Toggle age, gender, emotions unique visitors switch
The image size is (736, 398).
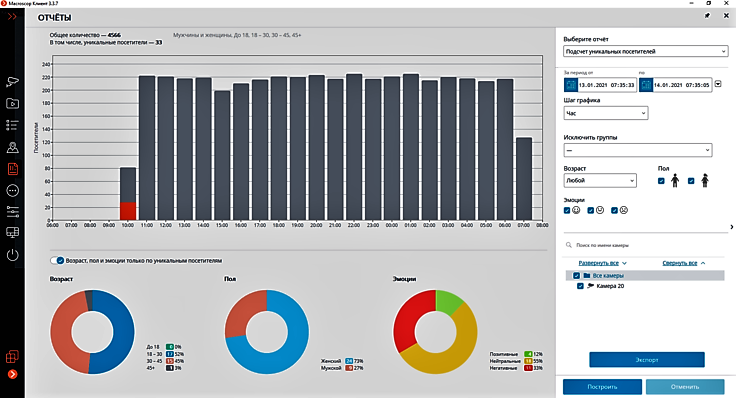point(57,260)
